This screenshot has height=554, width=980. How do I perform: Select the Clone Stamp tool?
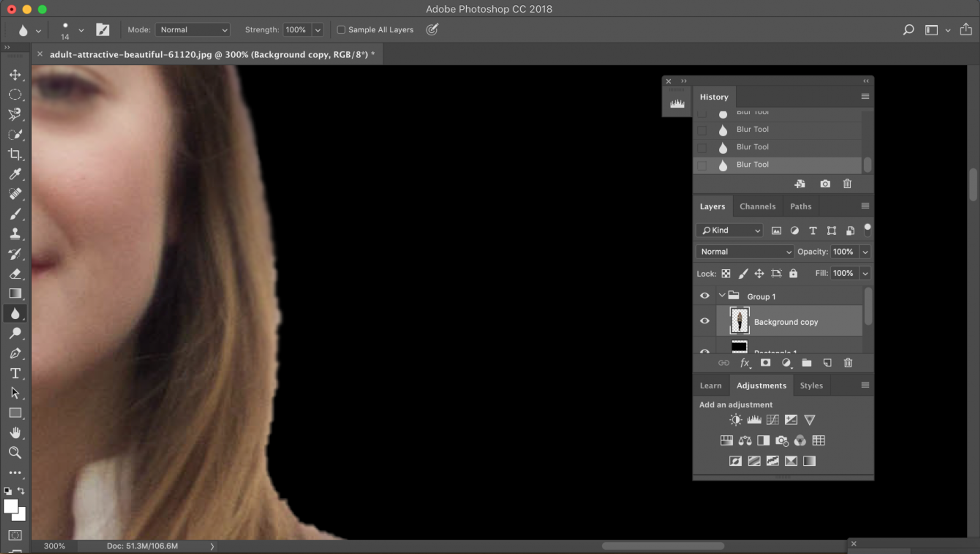15,234
